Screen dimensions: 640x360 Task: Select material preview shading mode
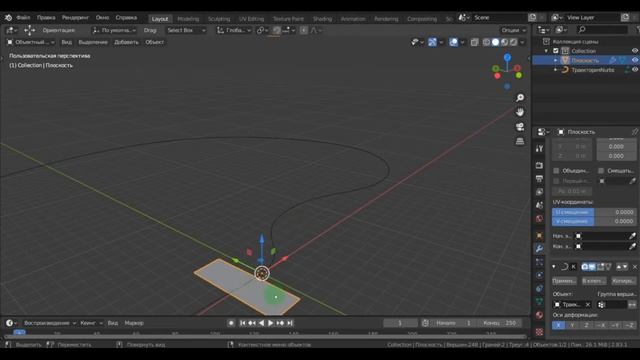tap(504, 42)
